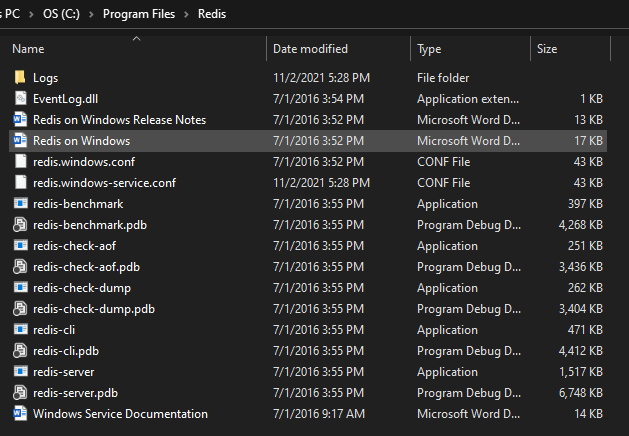Navigate to OS (C:) in breadcrumb
Image resolution: width=629 pixels, height=436 pixels.
click(x=61, y=14)
